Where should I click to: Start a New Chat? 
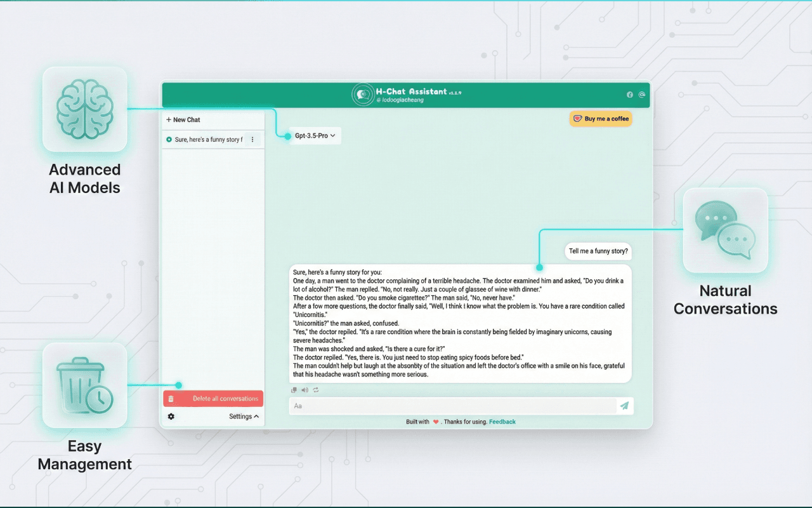click(x=183, y=119)
